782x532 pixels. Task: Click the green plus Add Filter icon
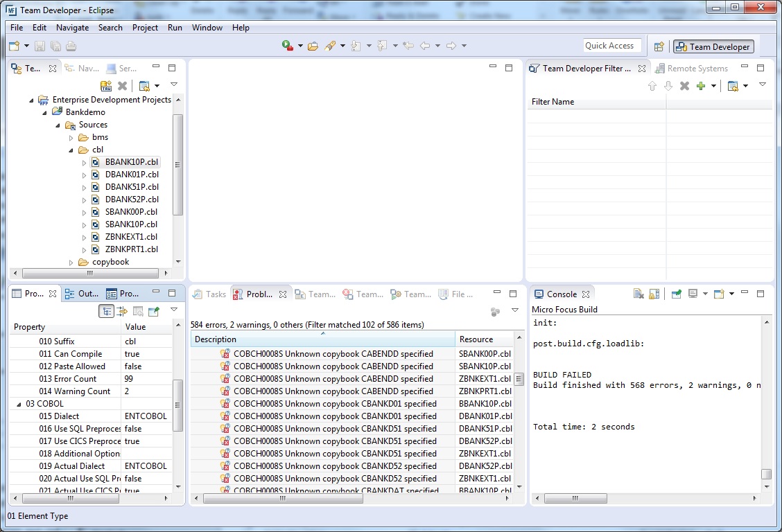[701, 86]
